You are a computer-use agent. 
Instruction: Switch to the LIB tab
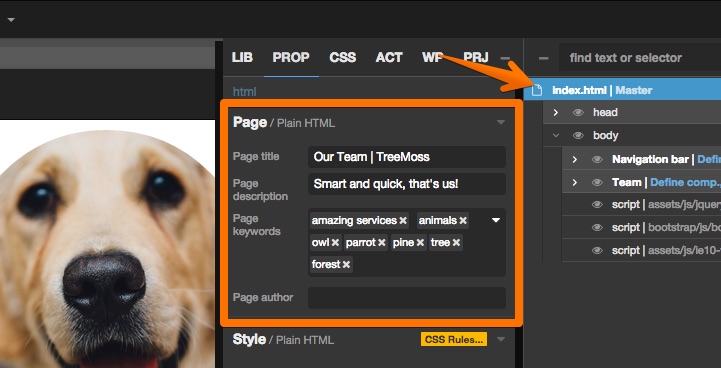click(x=242, y=58)
